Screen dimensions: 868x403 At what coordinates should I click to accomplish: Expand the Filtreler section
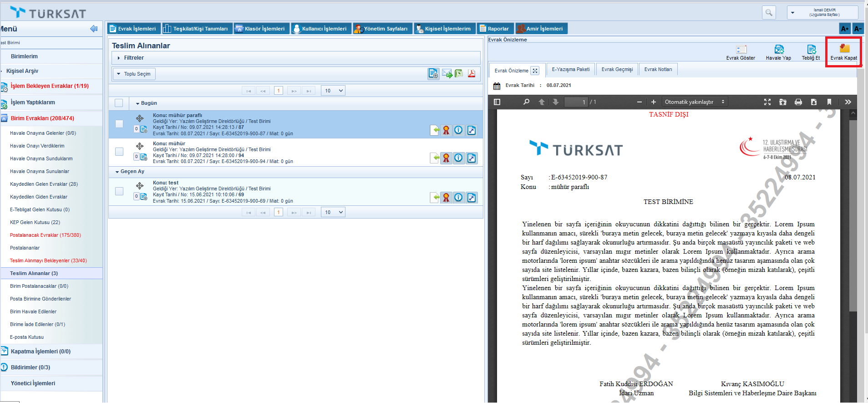133,58
